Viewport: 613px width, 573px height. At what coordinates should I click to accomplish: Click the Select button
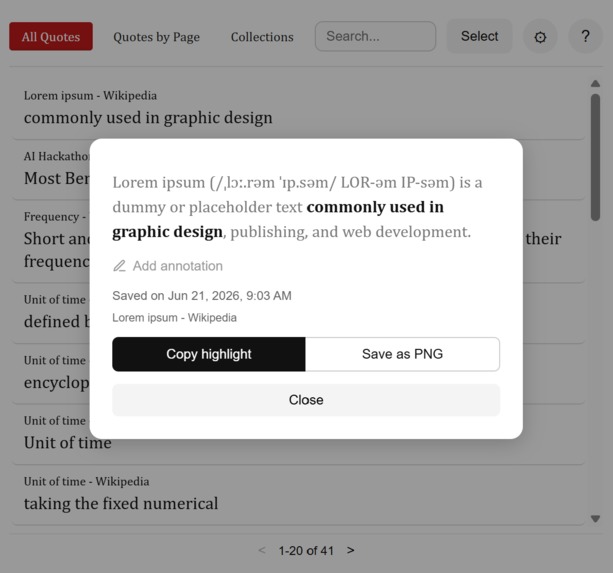pyautogui.click(x=479, y=36)
